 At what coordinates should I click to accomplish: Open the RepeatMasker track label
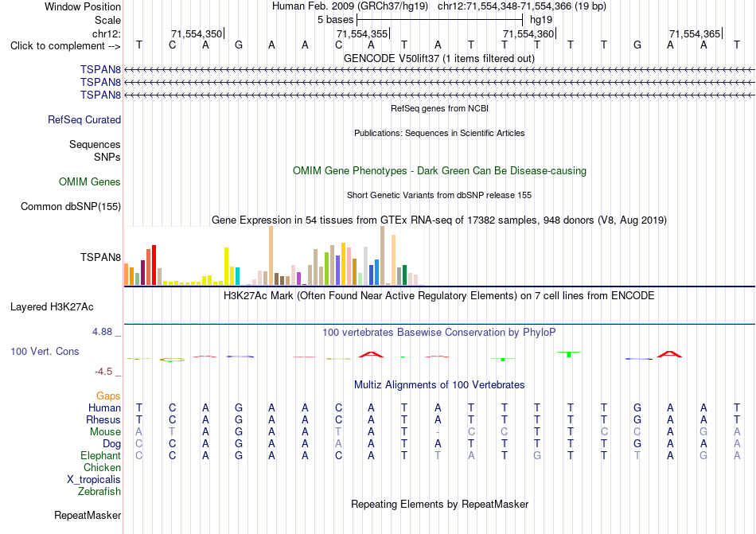[x=88, y=515]
